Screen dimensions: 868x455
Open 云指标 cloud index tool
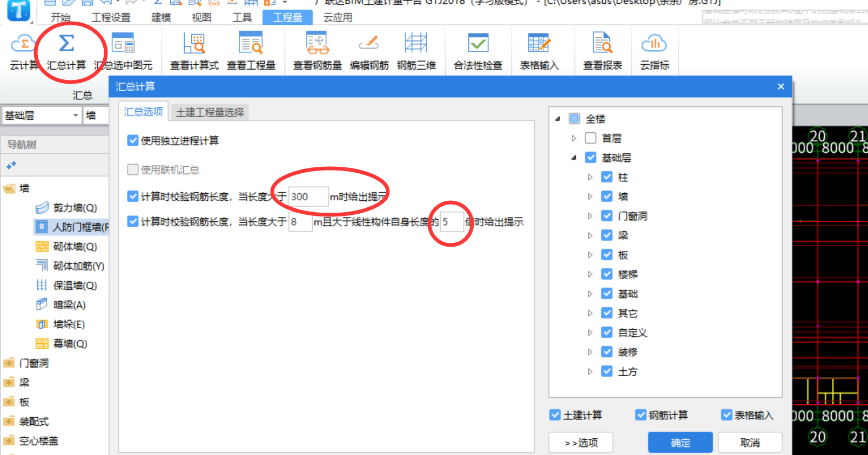point(655,52)
